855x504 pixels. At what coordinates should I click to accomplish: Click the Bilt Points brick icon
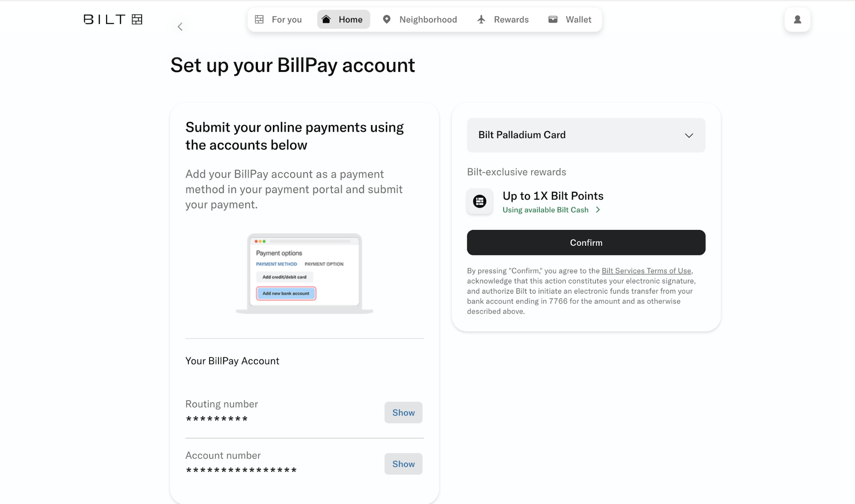[479, 201]
